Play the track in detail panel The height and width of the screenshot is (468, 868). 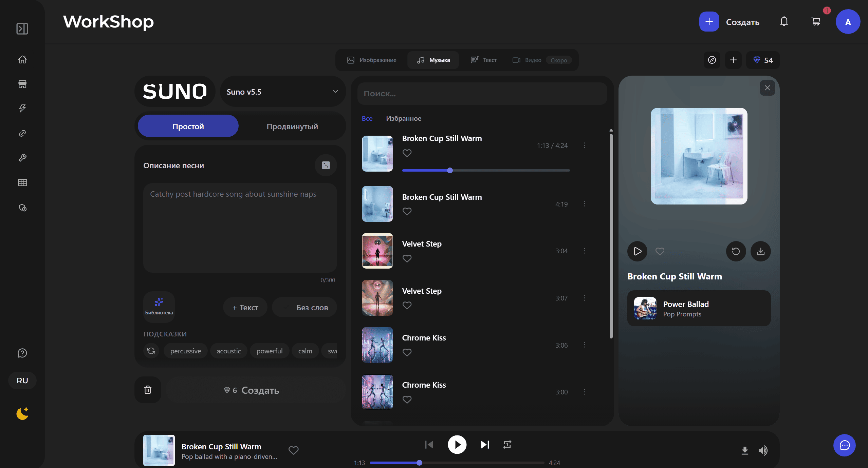(x=638, y=251)
